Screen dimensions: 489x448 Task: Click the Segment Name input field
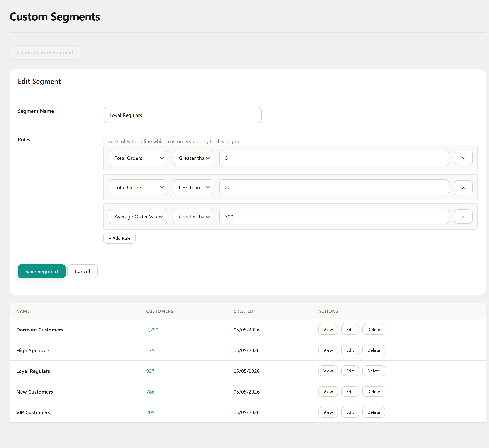[x=182, y=115]
